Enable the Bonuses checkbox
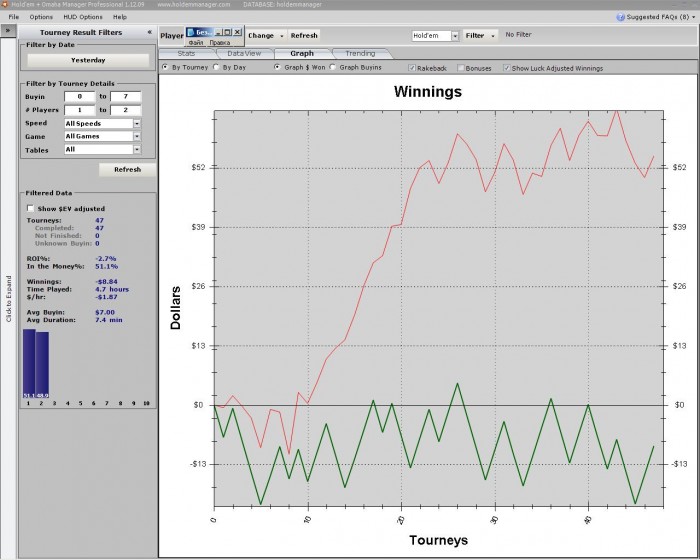Viewport: 700px width, 560px height. pos(461,68)
